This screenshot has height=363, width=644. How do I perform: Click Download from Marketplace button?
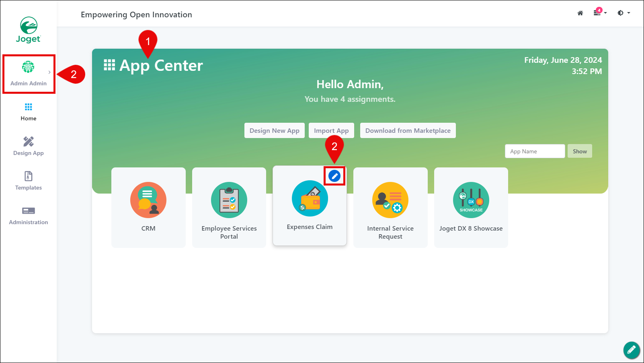click(408, 130)
